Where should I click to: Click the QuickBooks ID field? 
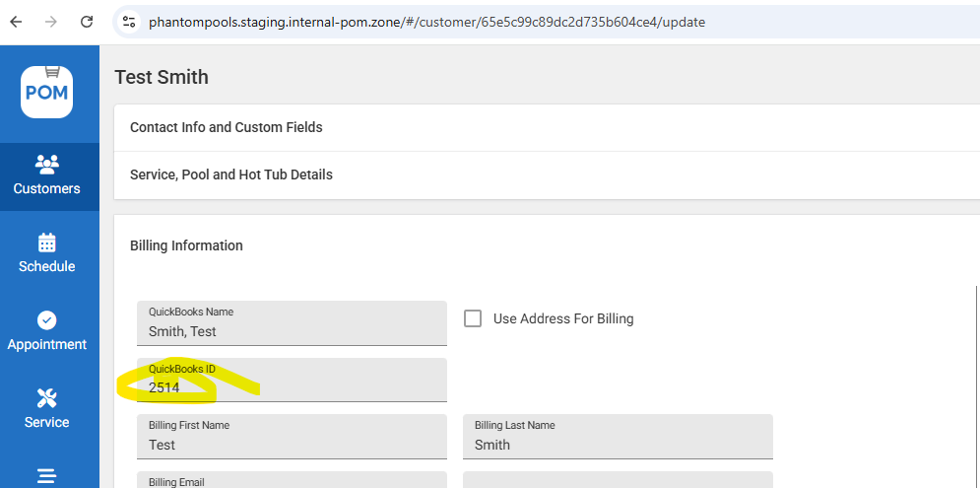tap(292, 387)
